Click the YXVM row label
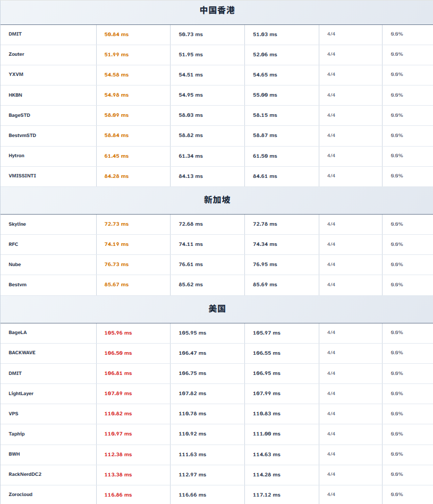The height and width of the screenshot is (504, 433). (x=16, y=74)
